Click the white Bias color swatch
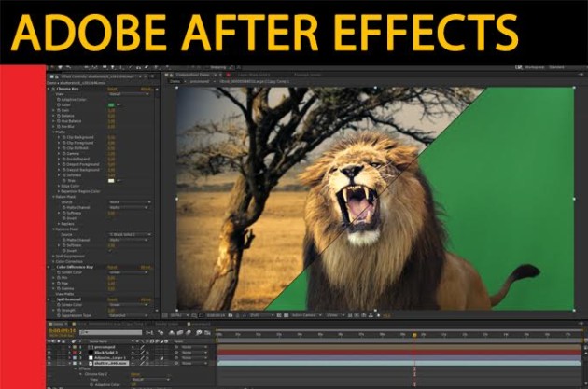Image resolution: width=588 pixels, height=389 pixels. (x=111, y=181)
